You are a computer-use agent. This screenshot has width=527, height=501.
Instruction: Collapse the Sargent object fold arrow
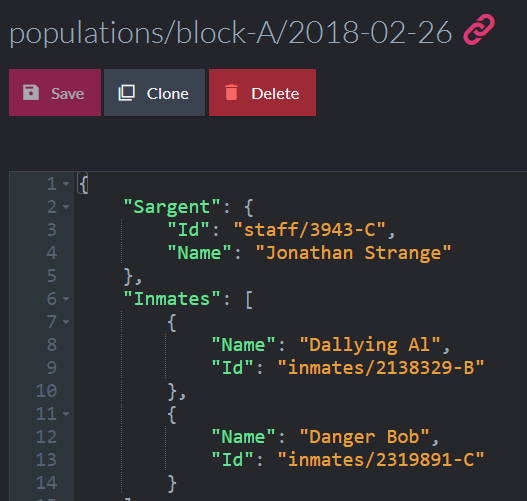[66, 207]
